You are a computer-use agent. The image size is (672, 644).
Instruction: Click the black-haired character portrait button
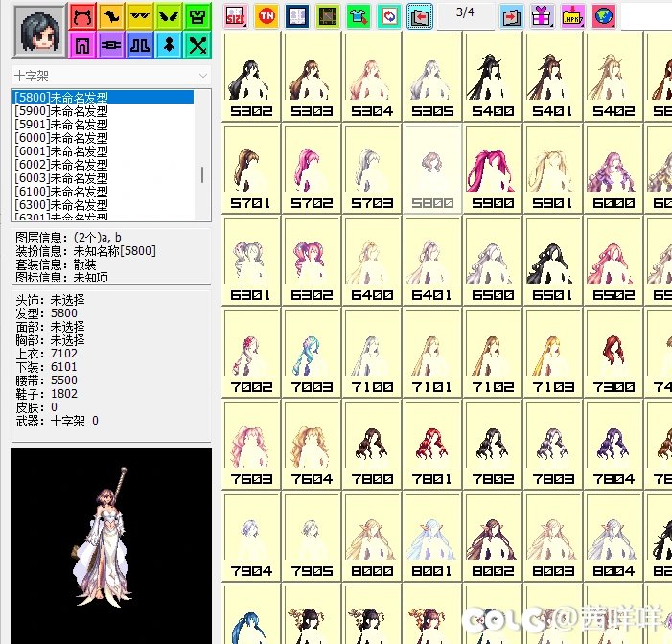coord(39,31)
